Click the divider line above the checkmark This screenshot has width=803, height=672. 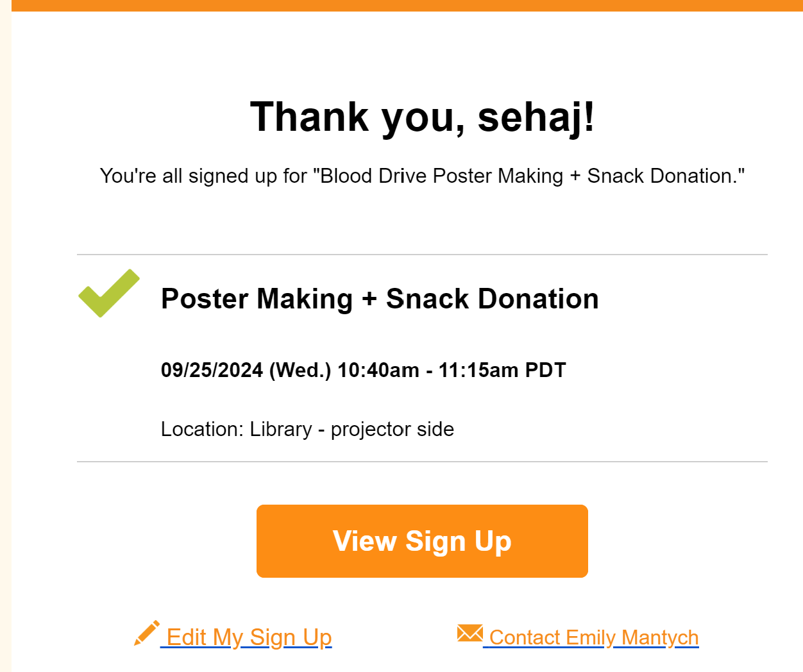click(x=422, y=255)
